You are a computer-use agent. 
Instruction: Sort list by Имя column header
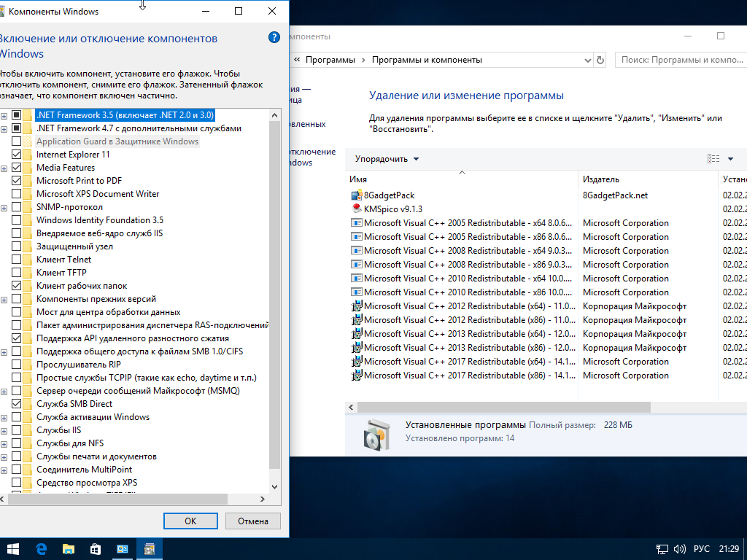(x=461, y=179)
